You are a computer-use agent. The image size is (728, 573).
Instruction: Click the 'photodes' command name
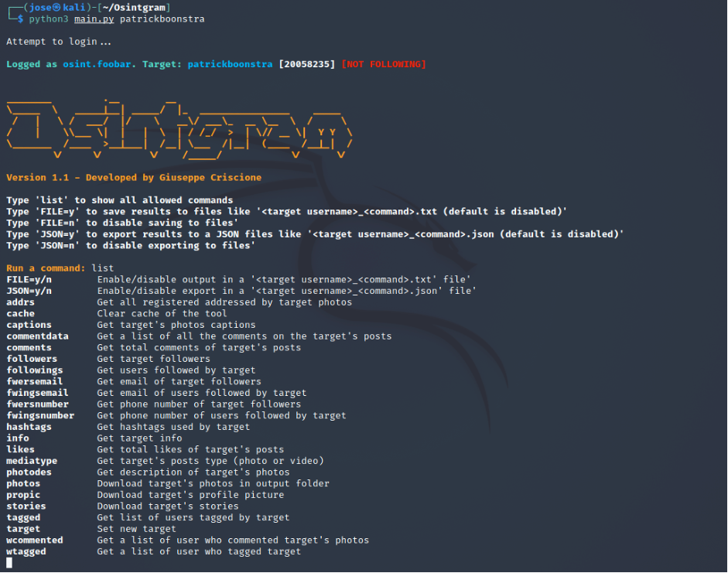(29, 472)
